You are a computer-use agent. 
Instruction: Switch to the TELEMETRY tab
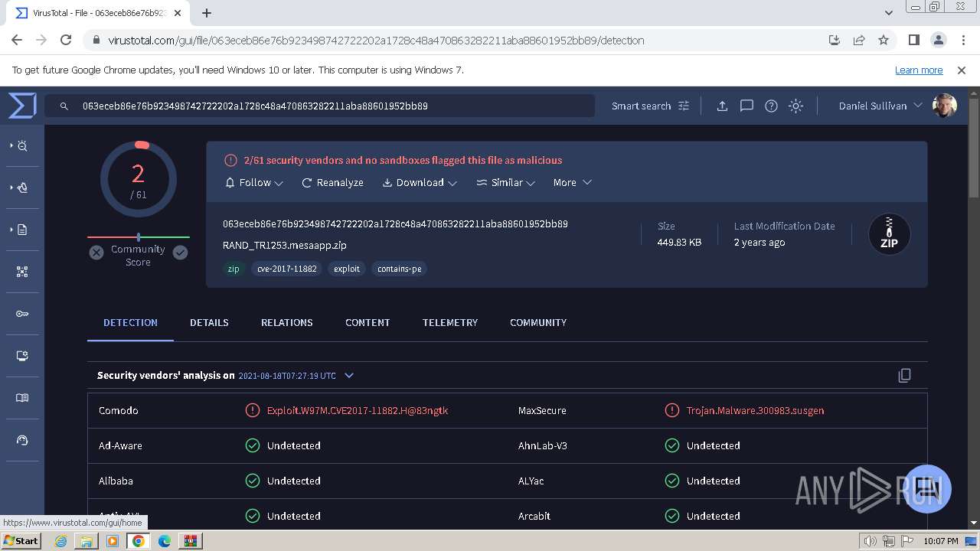[450, 322]
